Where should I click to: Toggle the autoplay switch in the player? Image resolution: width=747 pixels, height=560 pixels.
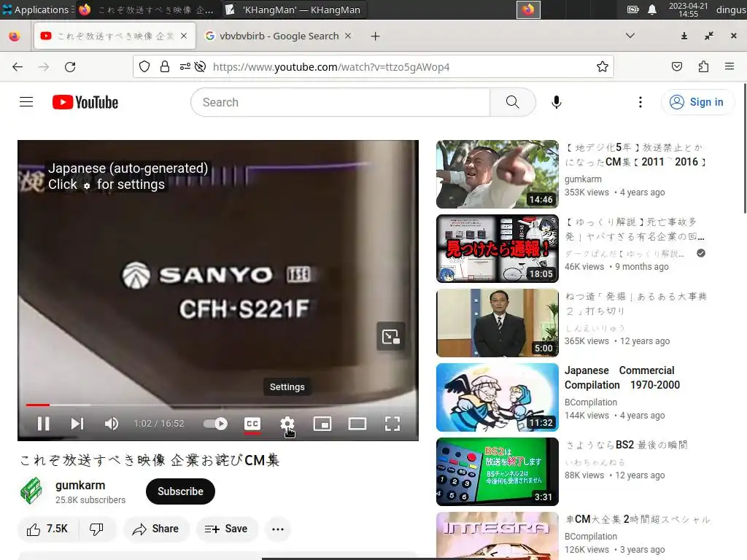click(215, 424)
